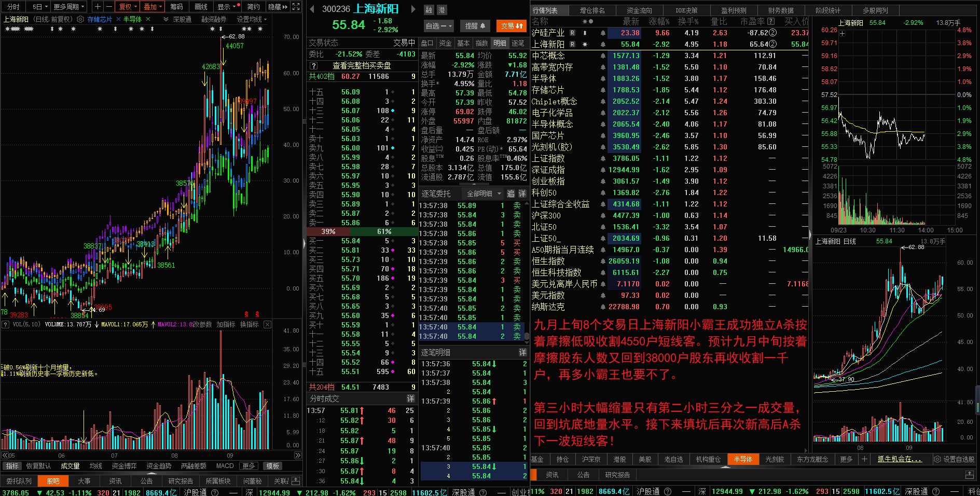Click 恢复默认 to reset indicators

39,466
